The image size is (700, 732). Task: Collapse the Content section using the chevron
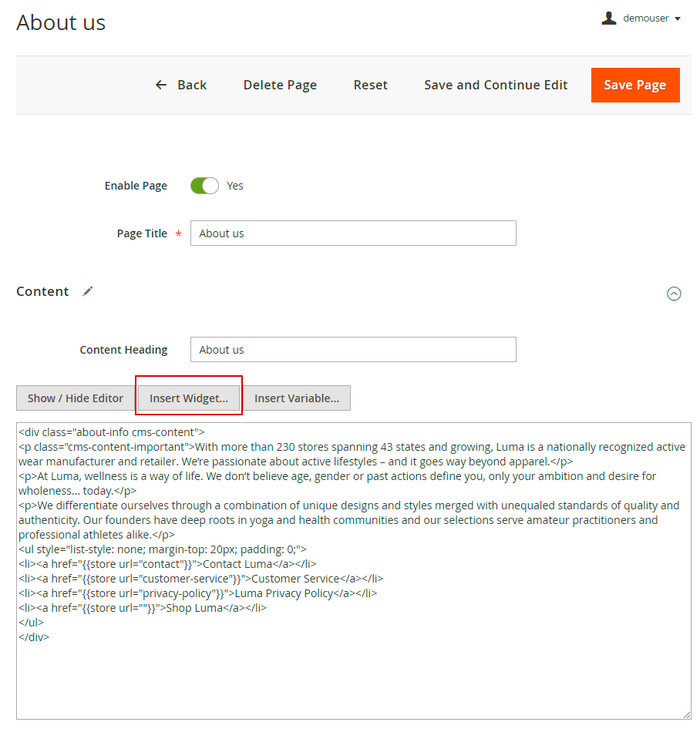pyautogui.click(x=674, y=294)
